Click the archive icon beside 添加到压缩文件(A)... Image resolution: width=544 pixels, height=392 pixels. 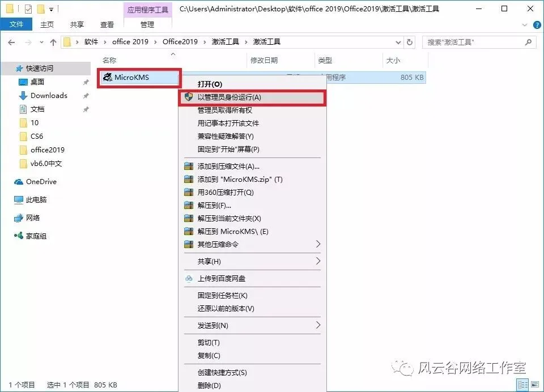click(x=189, y=166)
